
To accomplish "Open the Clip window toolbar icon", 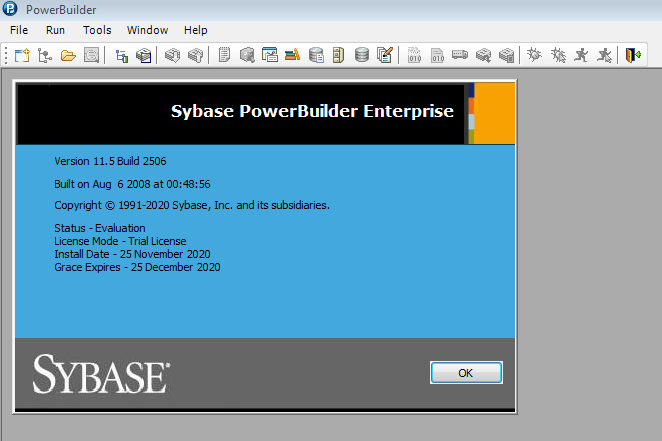I will click(270, 55).
